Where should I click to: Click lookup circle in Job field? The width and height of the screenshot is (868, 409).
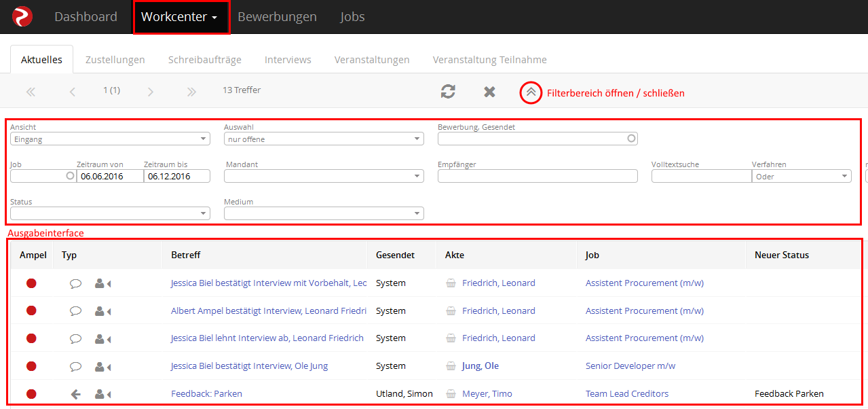click(x=69, y=176)
